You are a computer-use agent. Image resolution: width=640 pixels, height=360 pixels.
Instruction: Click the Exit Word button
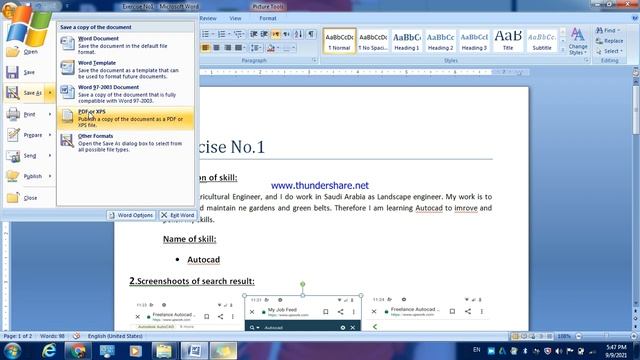[178, 215]
